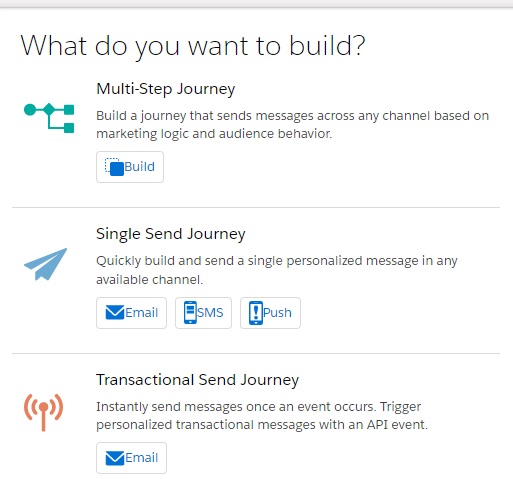Choose Push under Single Send Journey
The image size is (513, 479).
pos(270,313)
